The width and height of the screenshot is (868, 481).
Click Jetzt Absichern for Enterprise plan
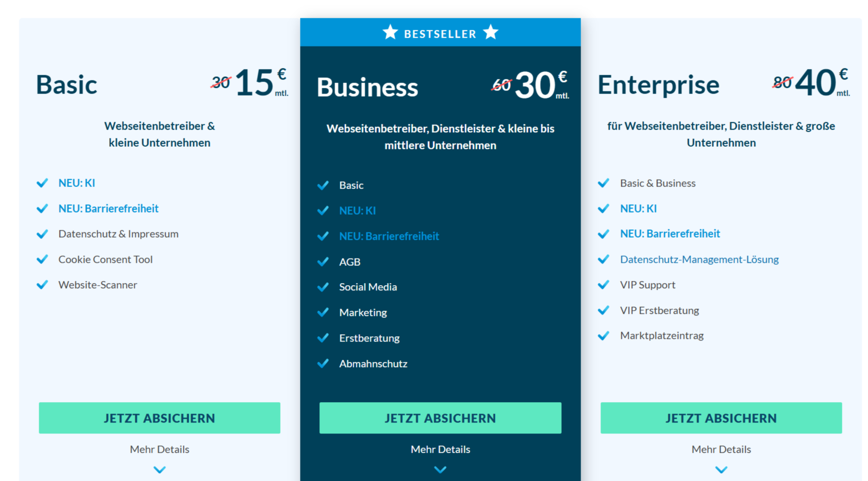[x=721, y=418]
